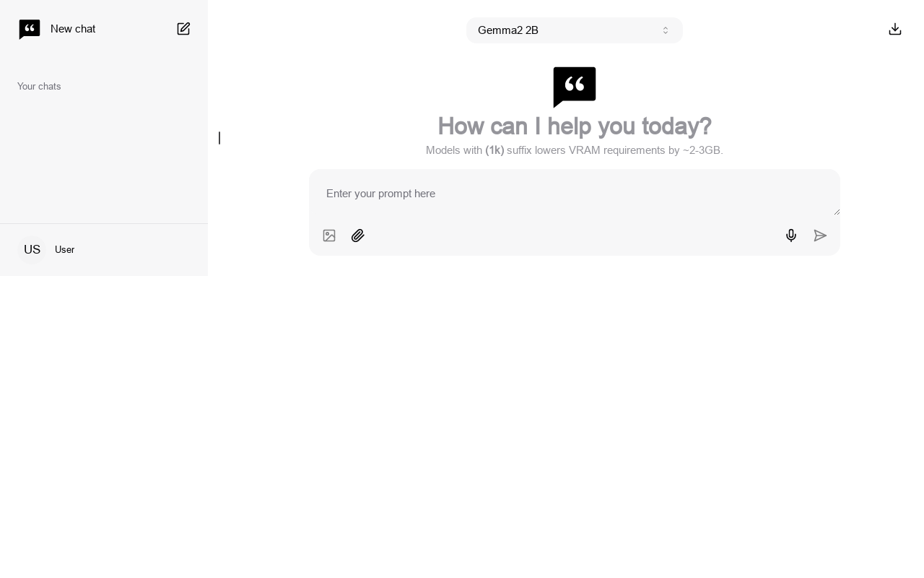Click the up-down chevrons on model selector

click(x=666, y=30)
